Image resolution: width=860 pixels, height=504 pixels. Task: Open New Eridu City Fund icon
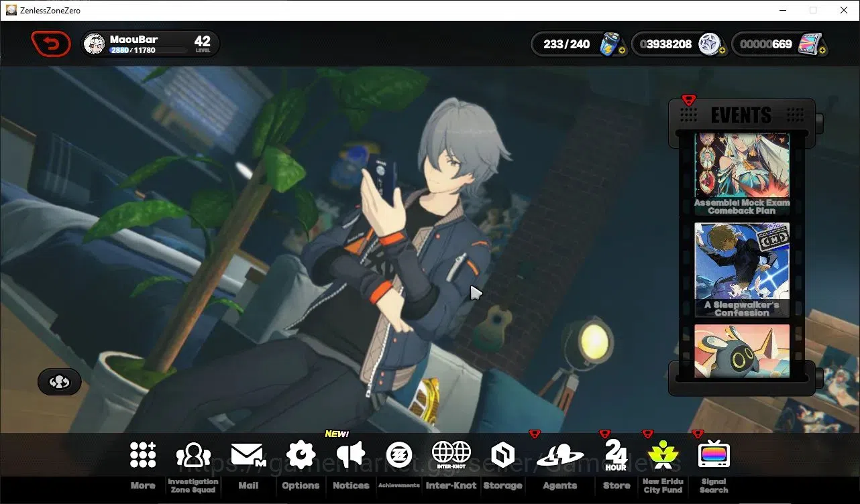[663, 456]
